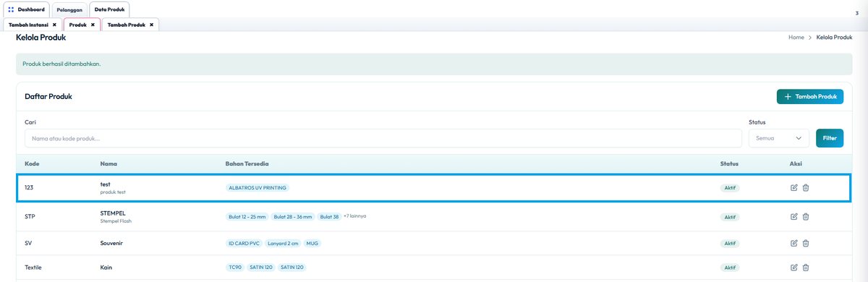This screenshot has height=282, width=868.
Task: Go to Home breadcrumb link
Action: (x=796, y=37)
